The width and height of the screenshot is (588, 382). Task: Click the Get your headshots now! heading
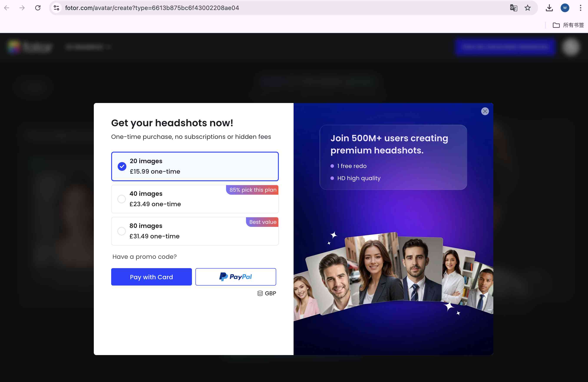coord(172,123)
